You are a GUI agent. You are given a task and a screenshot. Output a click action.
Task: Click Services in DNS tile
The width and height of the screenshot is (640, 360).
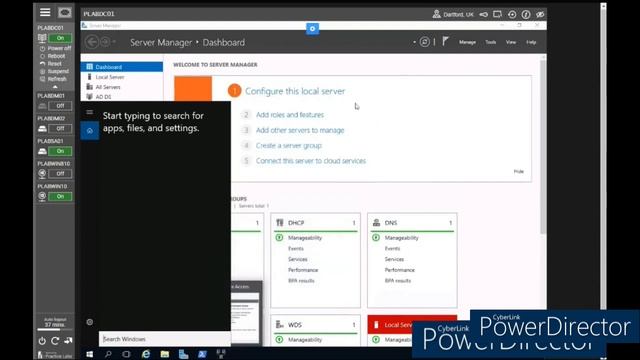coord(394,259)
